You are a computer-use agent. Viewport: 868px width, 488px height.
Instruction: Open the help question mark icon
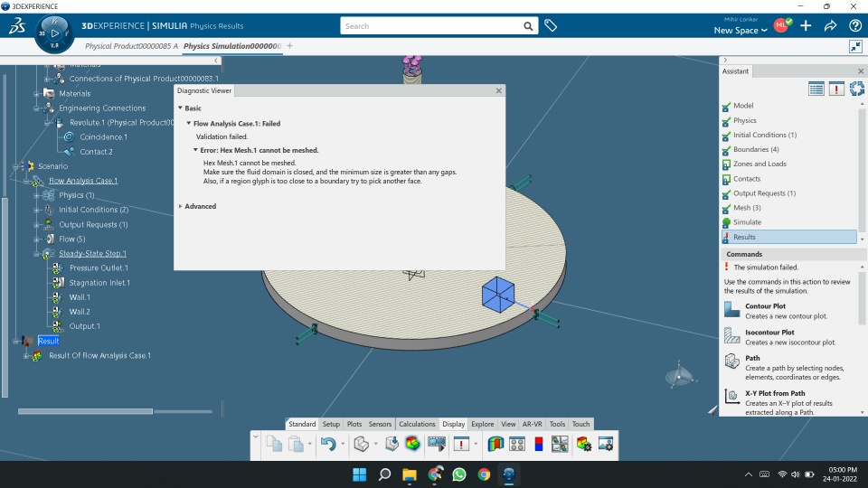click(x=854, y=25)
